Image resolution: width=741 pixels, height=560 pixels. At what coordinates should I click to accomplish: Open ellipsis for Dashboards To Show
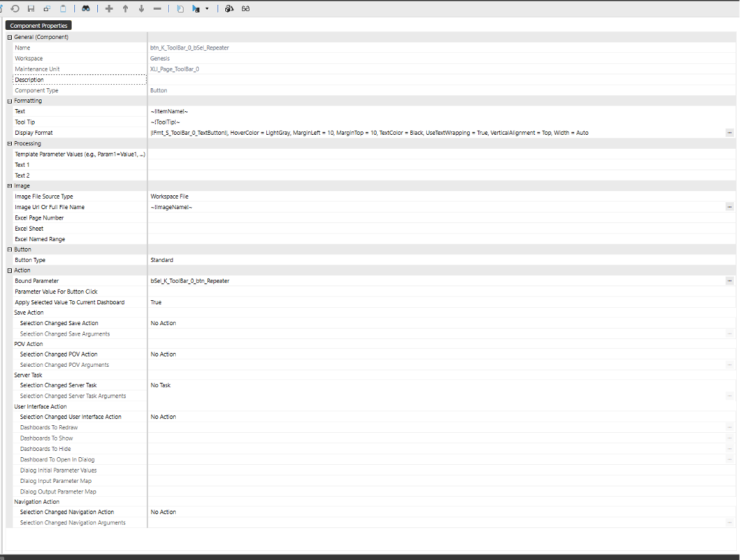tap(730, 438)
